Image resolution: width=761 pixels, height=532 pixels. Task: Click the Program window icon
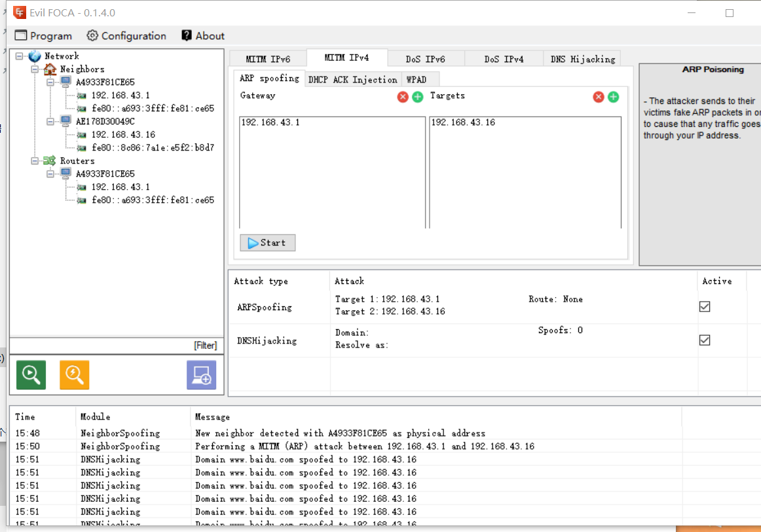(21, 35)
